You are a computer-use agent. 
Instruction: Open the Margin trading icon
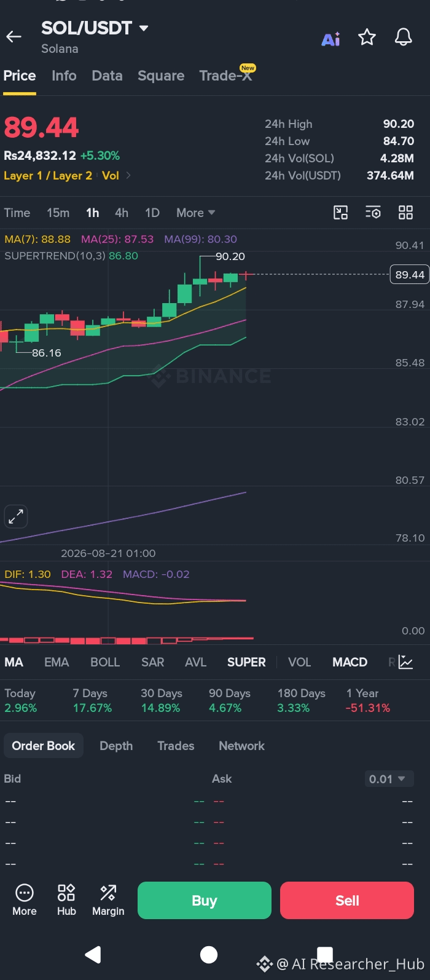coord(108,900)
